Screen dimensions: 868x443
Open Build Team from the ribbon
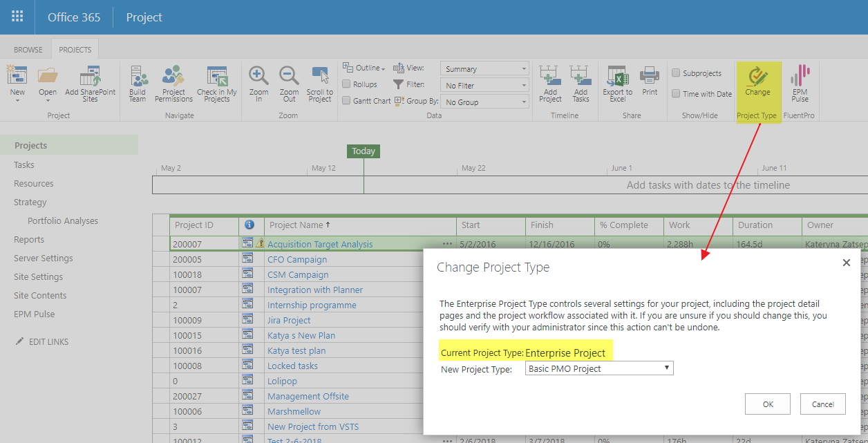pyautogui.click(x=138, y=85)
